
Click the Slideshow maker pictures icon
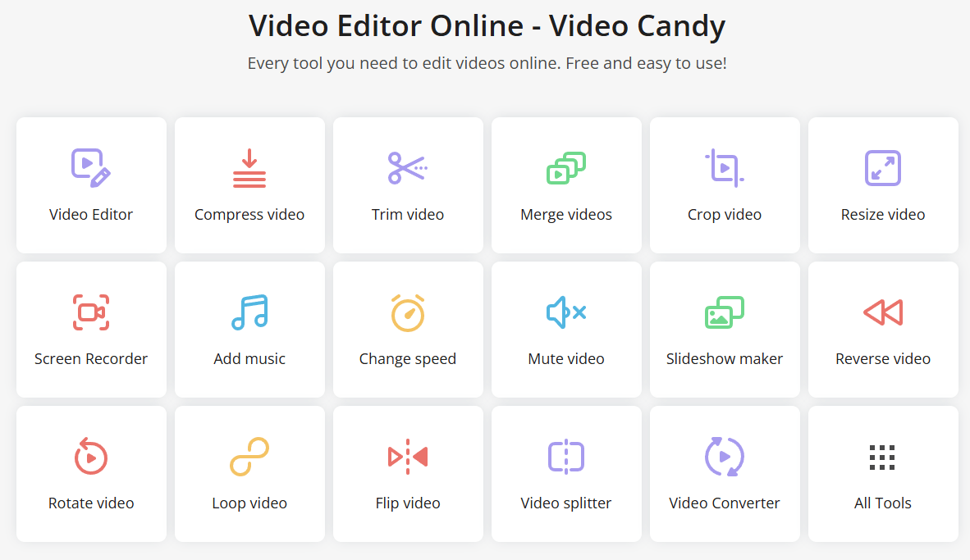click(x=725, y=312)
